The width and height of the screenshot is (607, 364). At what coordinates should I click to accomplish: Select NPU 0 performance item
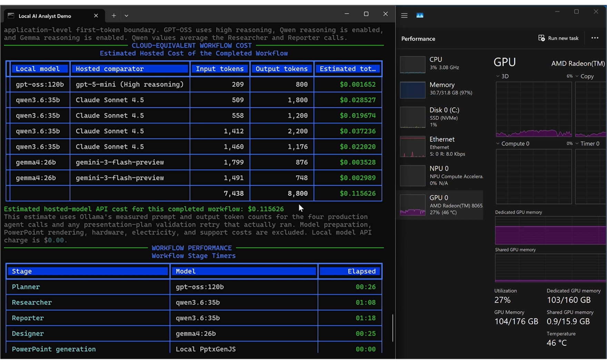coord(441,176)
